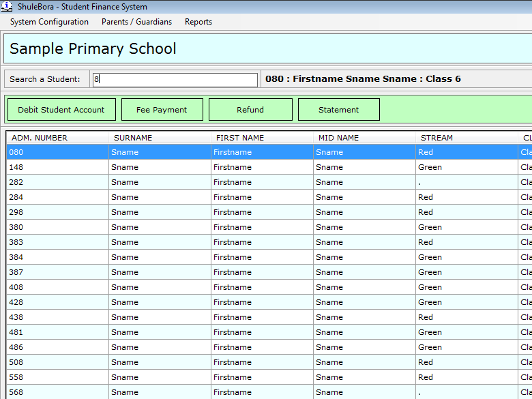Click the MID NAME column header
Image resolution: width=532 pixels, height=399 pixels.
(338, 138)
